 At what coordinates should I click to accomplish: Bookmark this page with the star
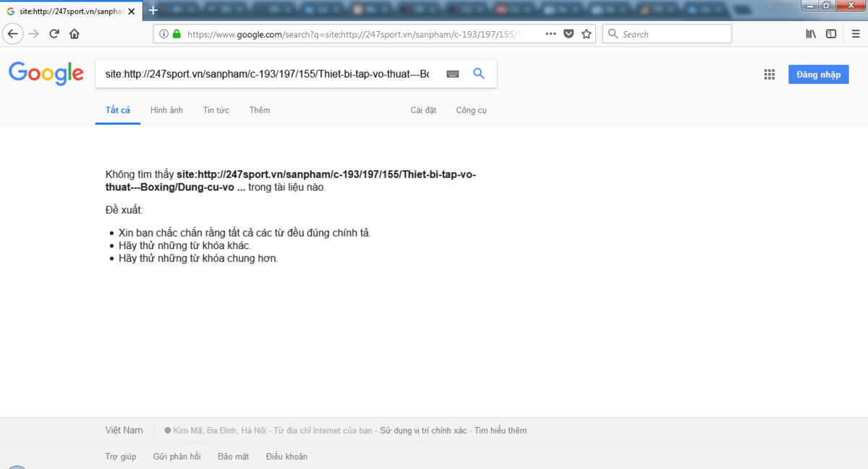point(587,34)
